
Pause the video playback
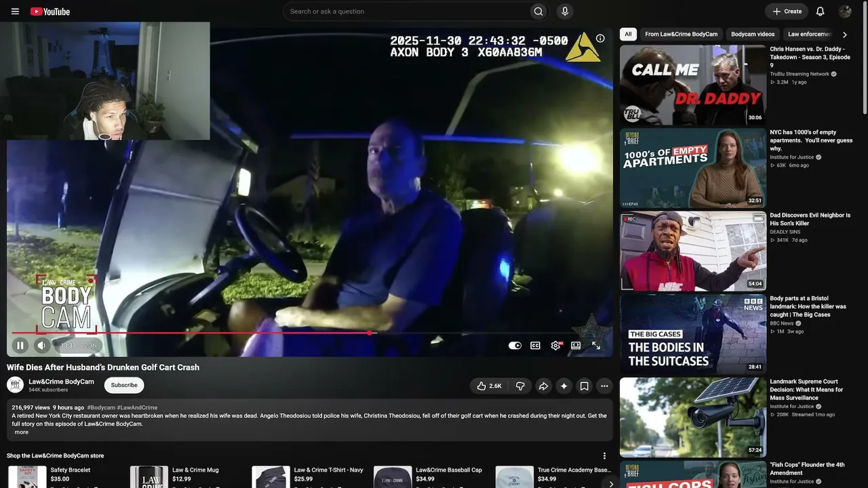(x=20, y=346)
